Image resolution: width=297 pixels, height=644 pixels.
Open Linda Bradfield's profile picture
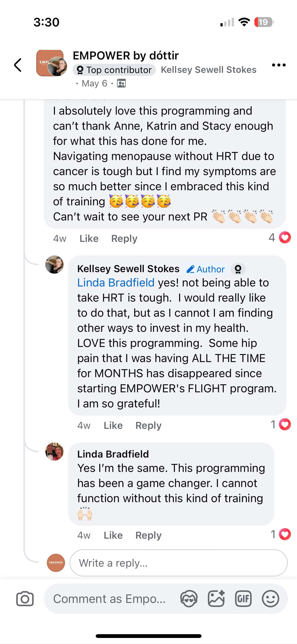(x=54, y=452)
